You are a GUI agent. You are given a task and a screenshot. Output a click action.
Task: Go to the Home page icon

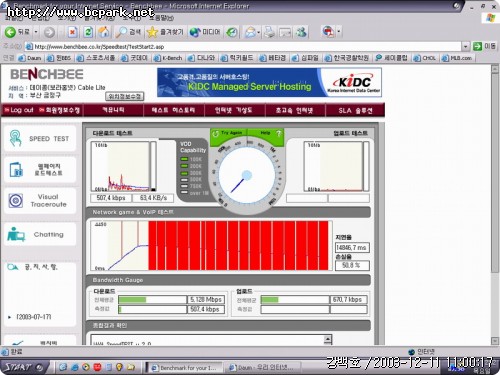(103, 32)
